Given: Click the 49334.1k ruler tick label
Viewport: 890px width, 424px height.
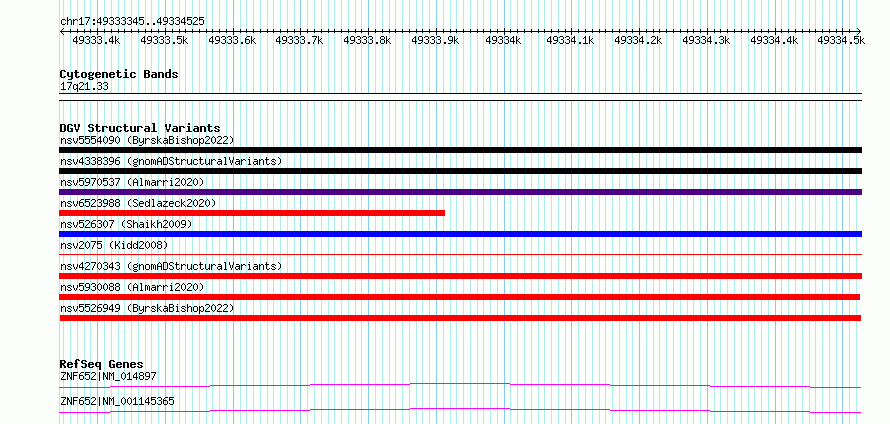Looking at the screenshot, I should tap(570, 40).
